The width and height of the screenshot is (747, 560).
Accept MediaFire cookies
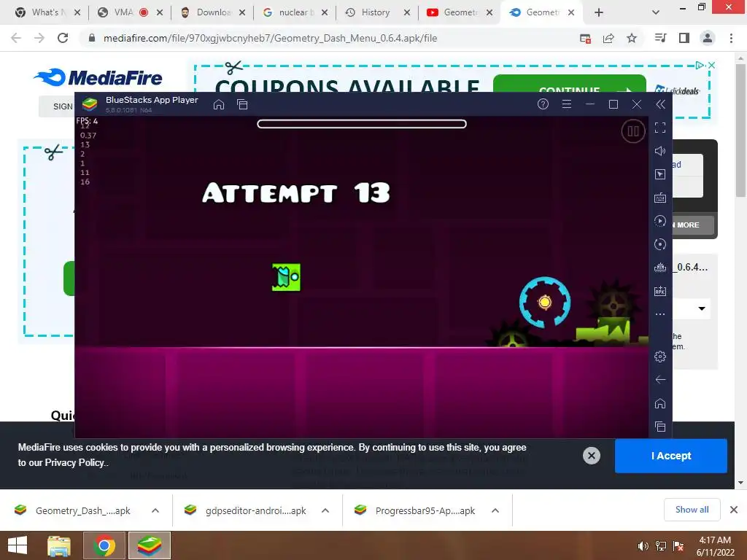[x=671, y=456]
